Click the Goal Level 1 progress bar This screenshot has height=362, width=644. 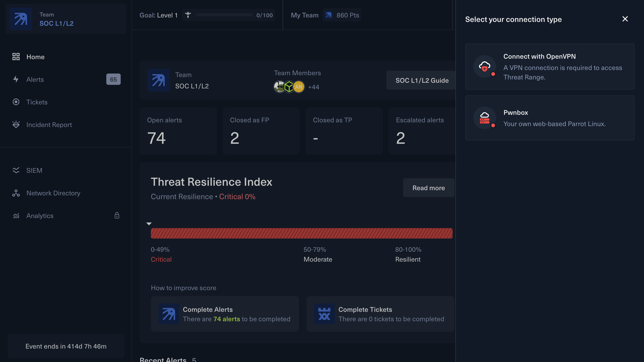(x=224, y=15)
